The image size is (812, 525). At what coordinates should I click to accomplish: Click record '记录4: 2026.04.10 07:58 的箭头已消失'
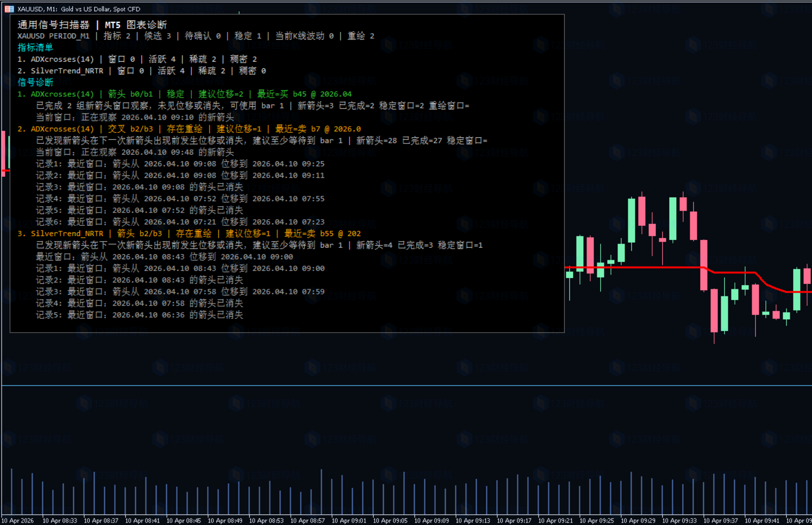pyautogui.click(x=140, y=303)
